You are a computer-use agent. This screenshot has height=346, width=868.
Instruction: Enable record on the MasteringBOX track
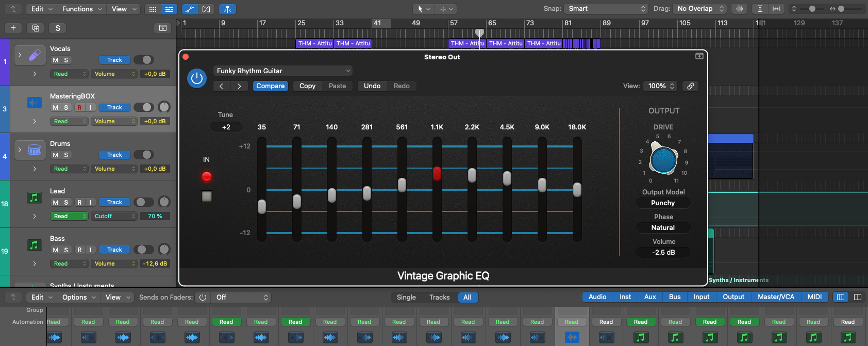pos(79,108)
